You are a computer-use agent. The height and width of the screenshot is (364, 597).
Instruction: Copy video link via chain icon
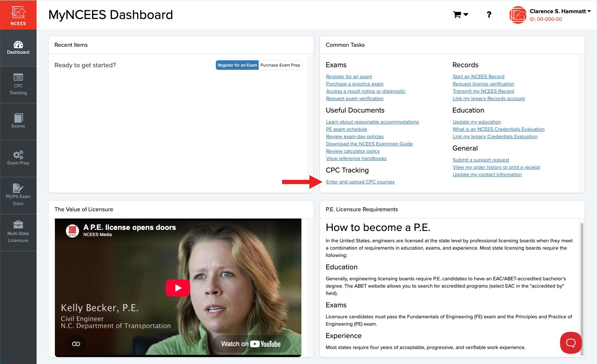76,344
